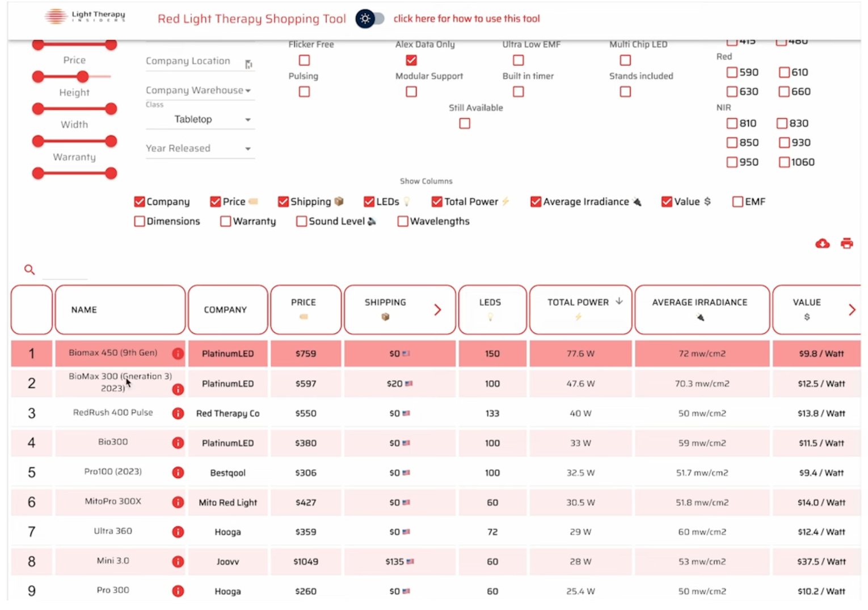The width and height of the screenshot is (868, 610).
Task: Enable Still Available checkbox
Action: point(465,124)
